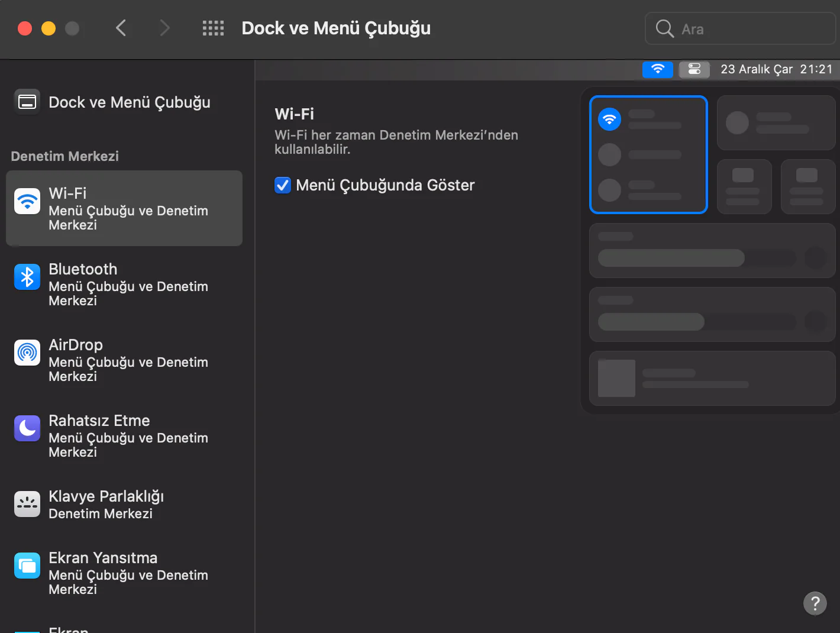Image resolution: width=840 pixels, height=633 pixels.
Task: Click the forward chevron button
Action: coord(164,28)
